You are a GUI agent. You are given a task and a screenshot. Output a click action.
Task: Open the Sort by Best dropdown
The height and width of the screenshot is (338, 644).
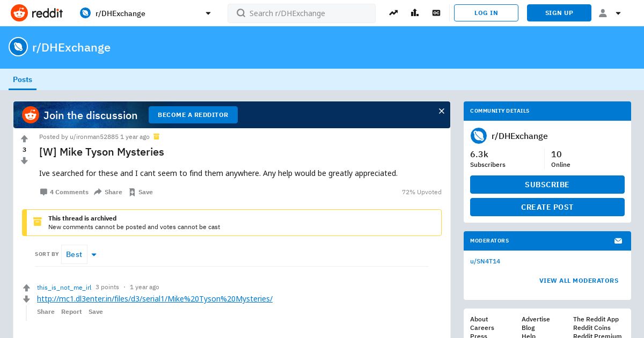pyautogui.click(x=79, y=254)
